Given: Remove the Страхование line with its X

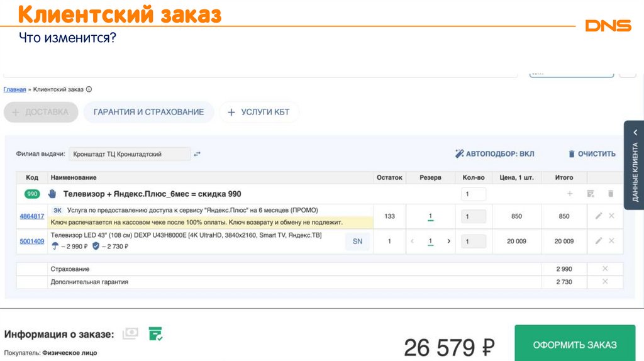Looking at the screenshot, I should point(605,269).
